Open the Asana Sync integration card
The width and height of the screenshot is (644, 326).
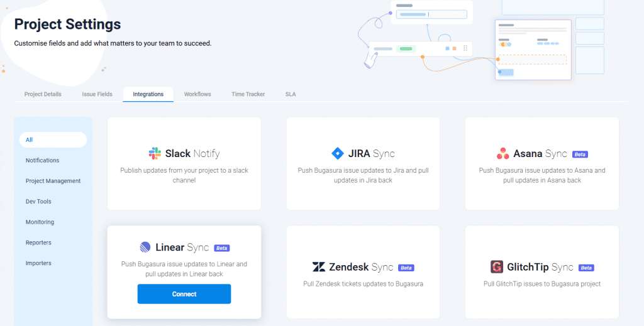click(541, 163)
